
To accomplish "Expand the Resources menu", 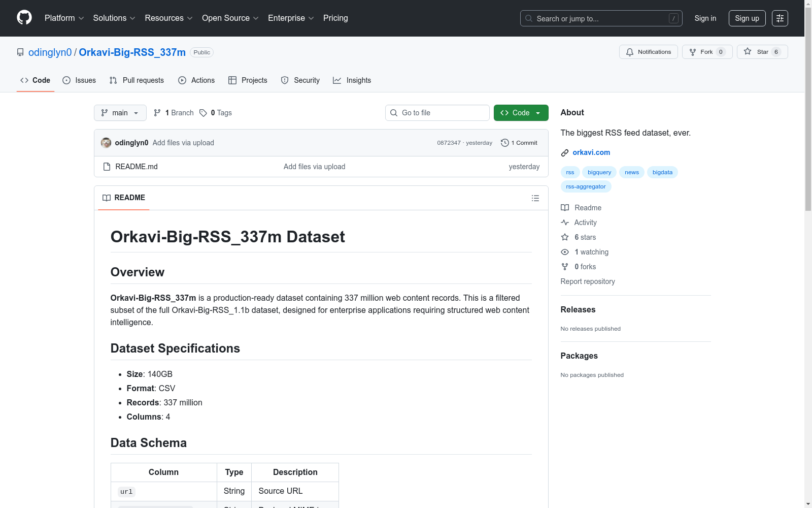I will [168, 18].
